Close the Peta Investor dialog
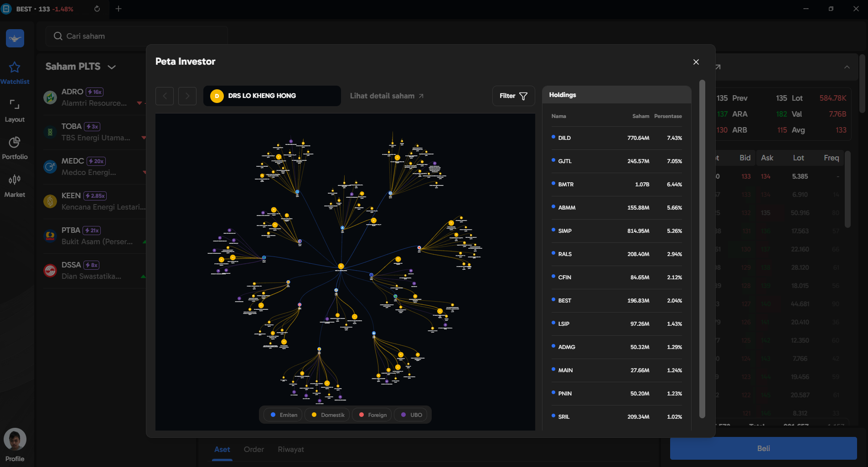This screenshot has height=467, width=868. click(x=696, y=62)
